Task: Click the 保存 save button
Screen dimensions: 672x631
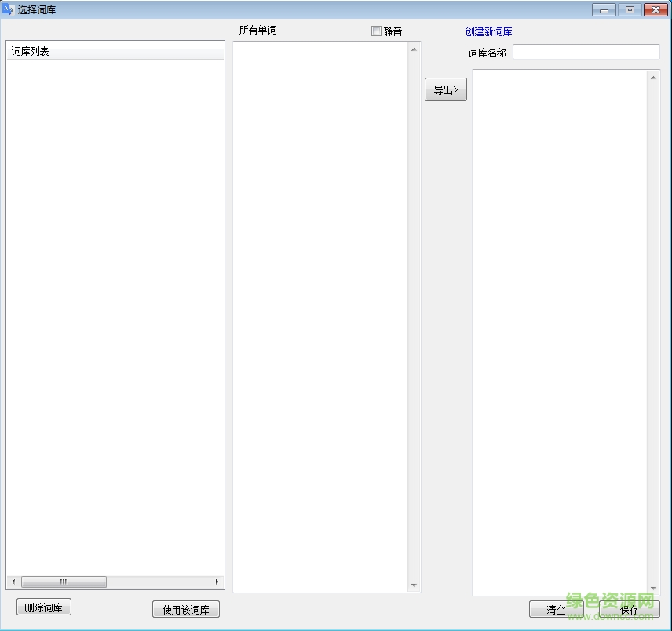Action: coord(629,609)
